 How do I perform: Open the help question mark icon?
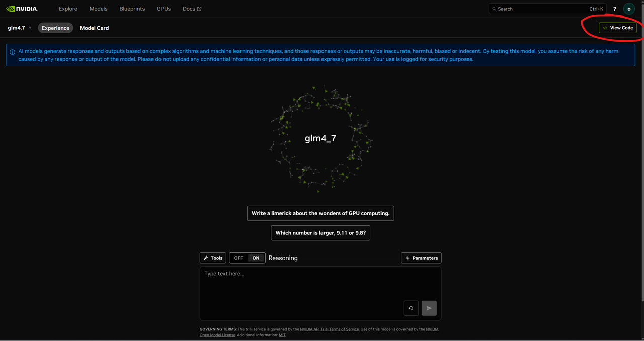coord(615,9)
